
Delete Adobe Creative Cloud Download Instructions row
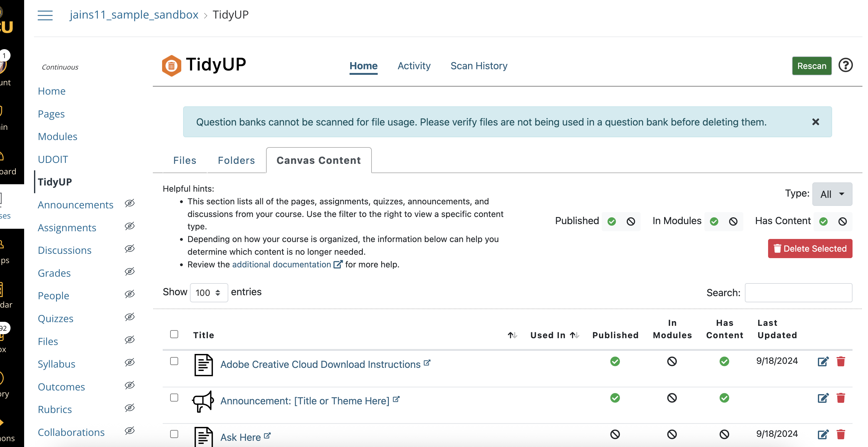pos(841,361)
